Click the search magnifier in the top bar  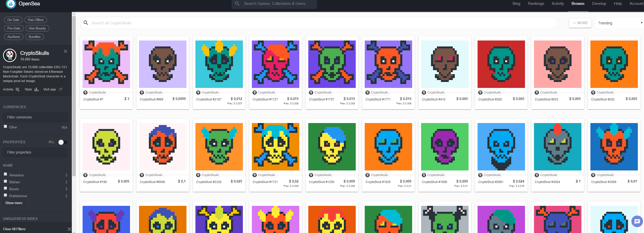coord(237,4)
